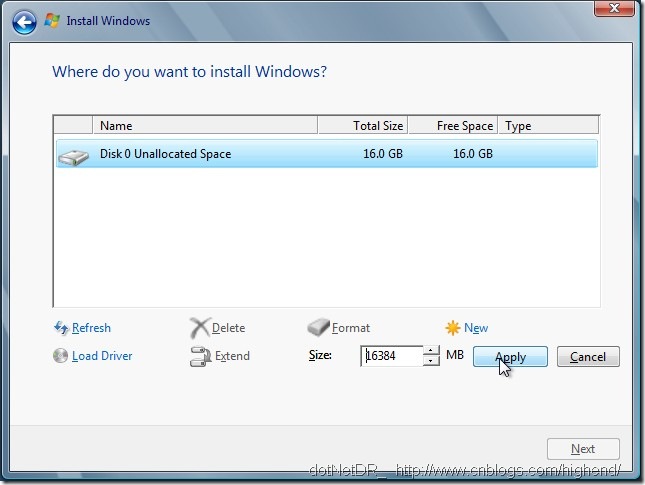Refresh the disk list
Image resolution: width=645 pixels, height=485 pixels.
coord(91,328)
